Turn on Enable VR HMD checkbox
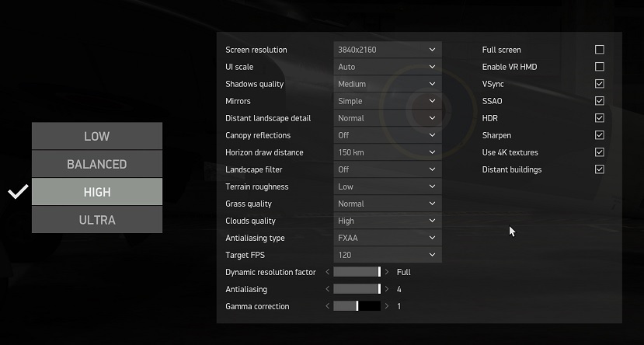 599,67
